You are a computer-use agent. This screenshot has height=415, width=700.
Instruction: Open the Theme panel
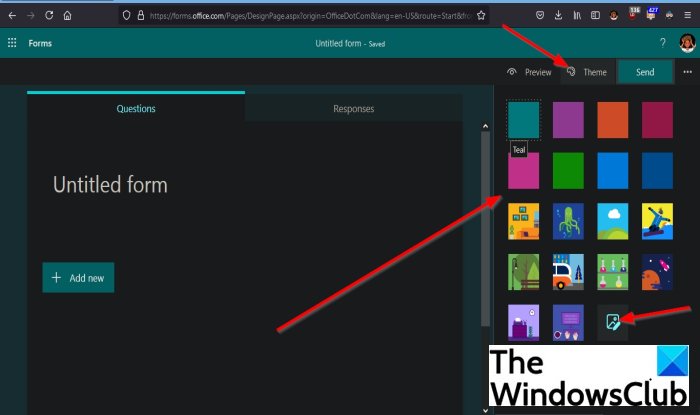pos(587,72)
